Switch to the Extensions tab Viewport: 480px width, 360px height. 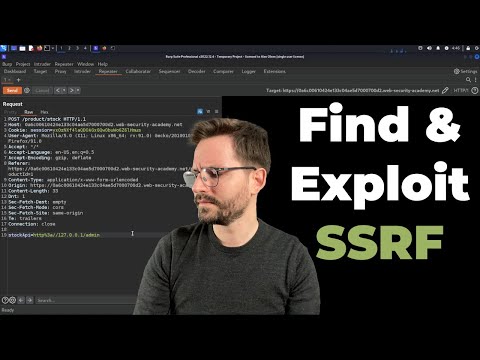(x=275, y=71)
